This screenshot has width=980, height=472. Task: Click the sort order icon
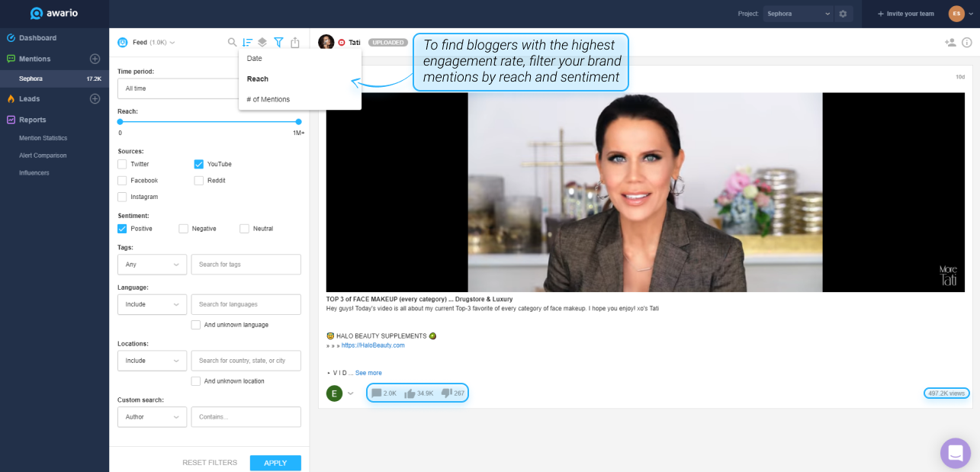(x=247, y=43)
